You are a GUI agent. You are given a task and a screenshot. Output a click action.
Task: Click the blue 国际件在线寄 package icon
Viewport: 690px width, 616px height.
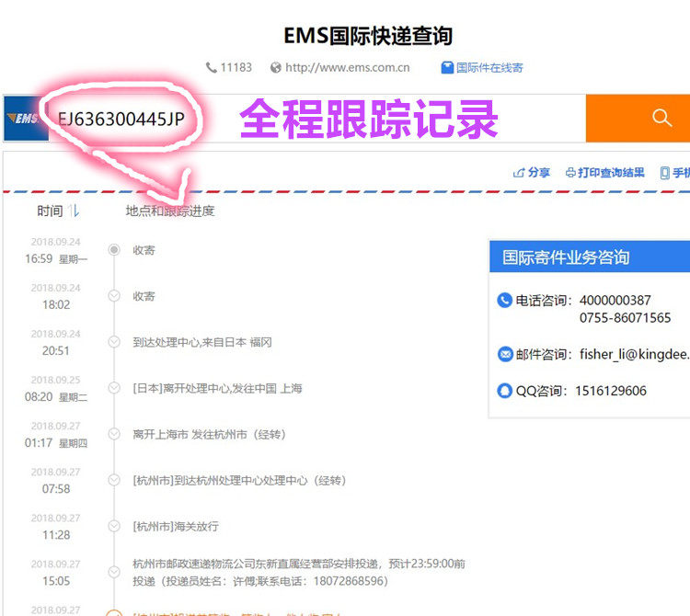[447, 68]
